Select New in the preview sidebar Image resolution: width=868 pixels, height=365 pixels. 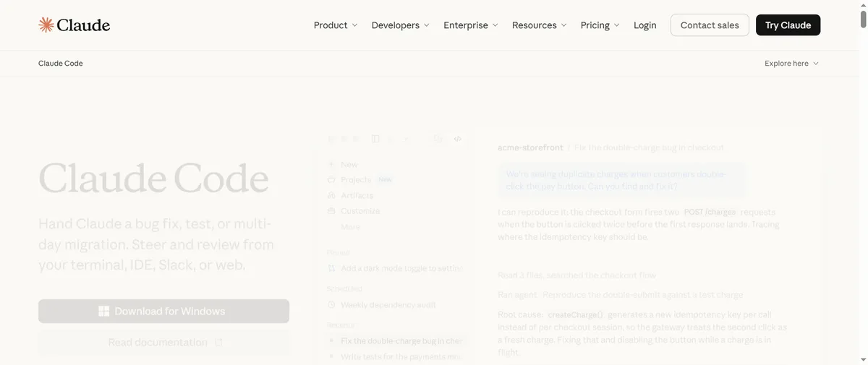click(x=349, y=165)
